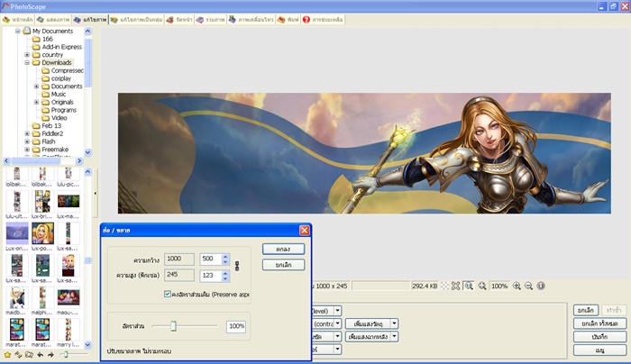Click the favorites star icon below thumbnails
The image size is (631, 364).
point(8,354)
